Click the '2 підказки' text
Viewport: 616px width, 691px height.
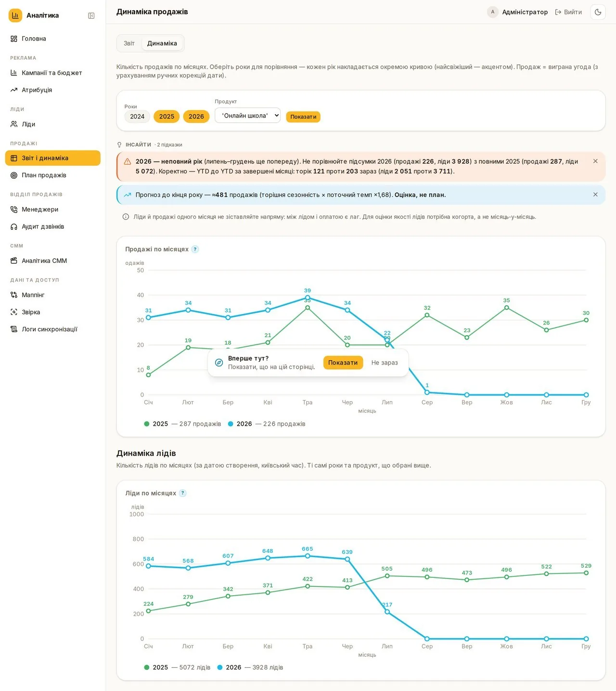(x=169, y=145)
